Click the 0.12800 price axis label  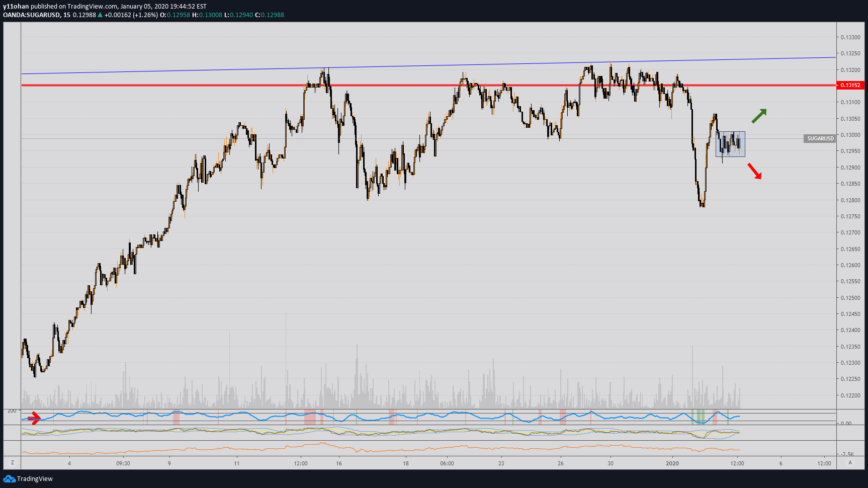pos(850,200)
